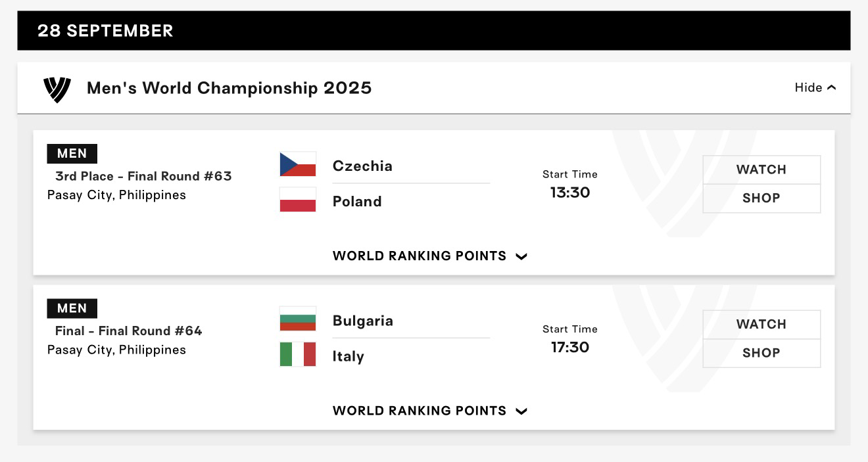868x462 pixels.
Task: Select the Bulgaria team name
Action: click(363, 321)
